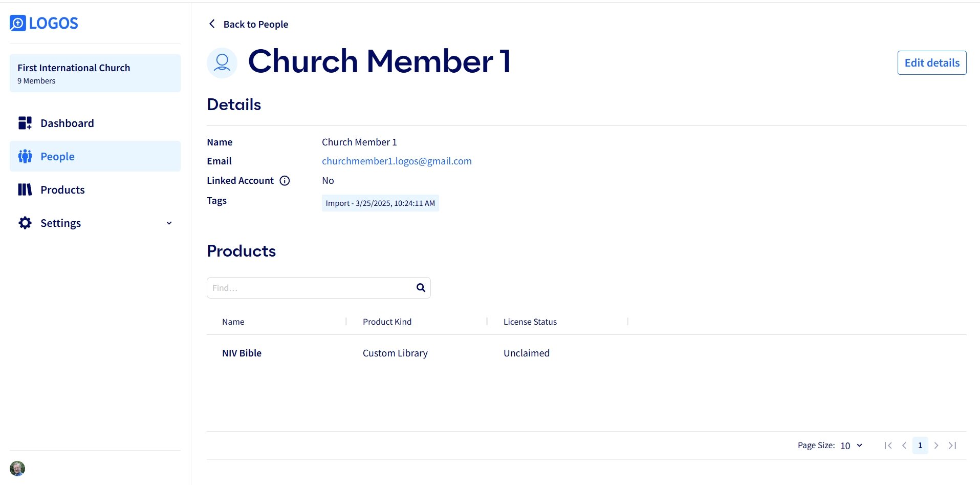Image resolution: width=980 pixels, height=485 pixels.
Task: Open the NIV Bible product row
Action: pyautogui.click(x=586, y=353)
